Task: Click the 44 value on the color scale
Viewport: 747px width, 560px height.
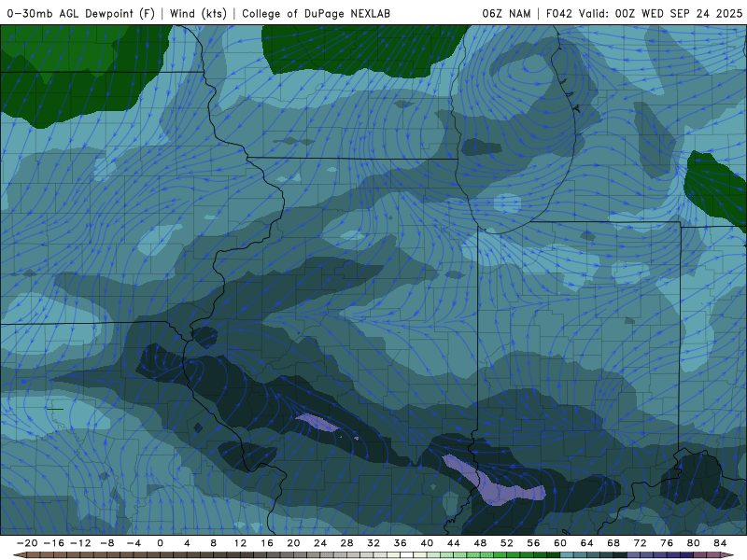Action: [454, 543]
